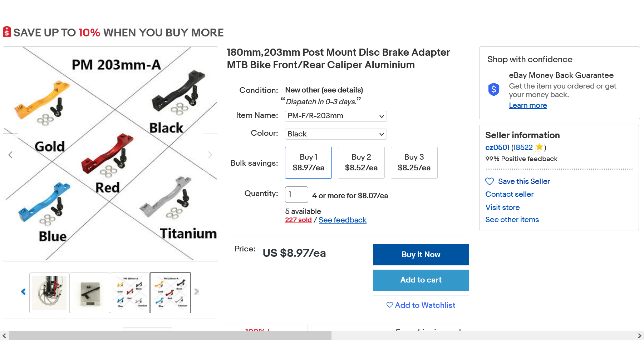Add the item to cart
Viewport: 644px width, 340px height.
[421, 280]
